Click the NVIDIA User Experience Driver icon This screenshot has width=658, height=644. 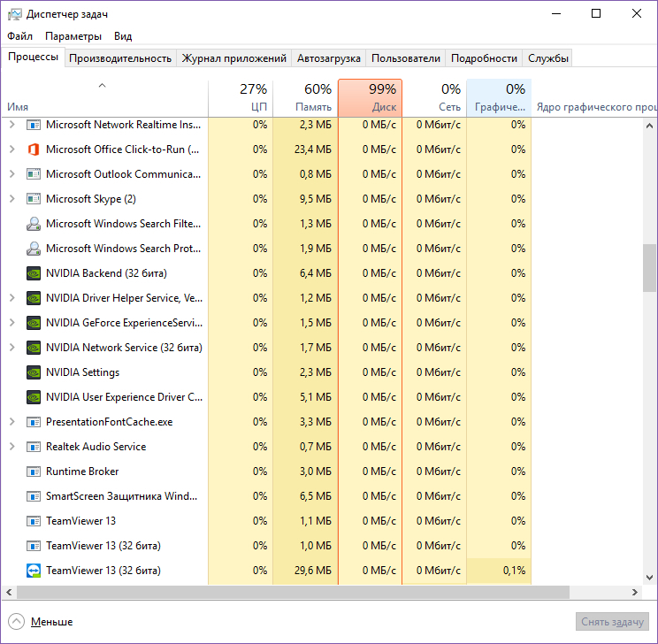point(34,397)
